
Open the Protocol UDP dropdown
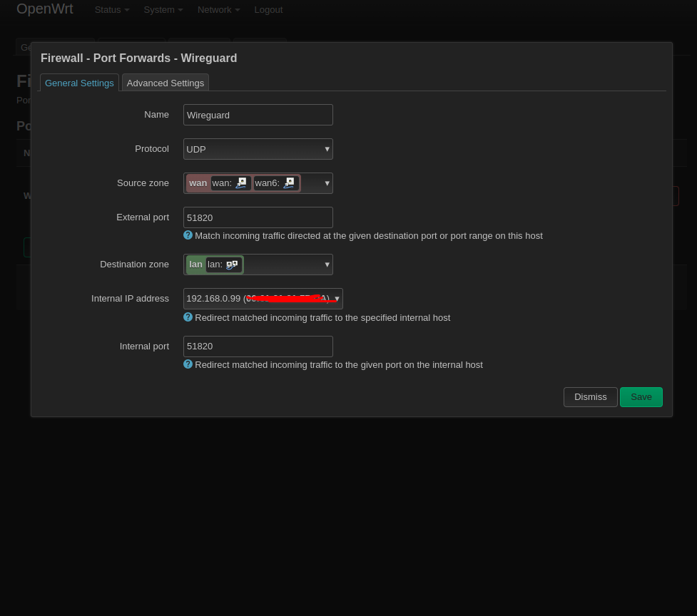[258, 149]
